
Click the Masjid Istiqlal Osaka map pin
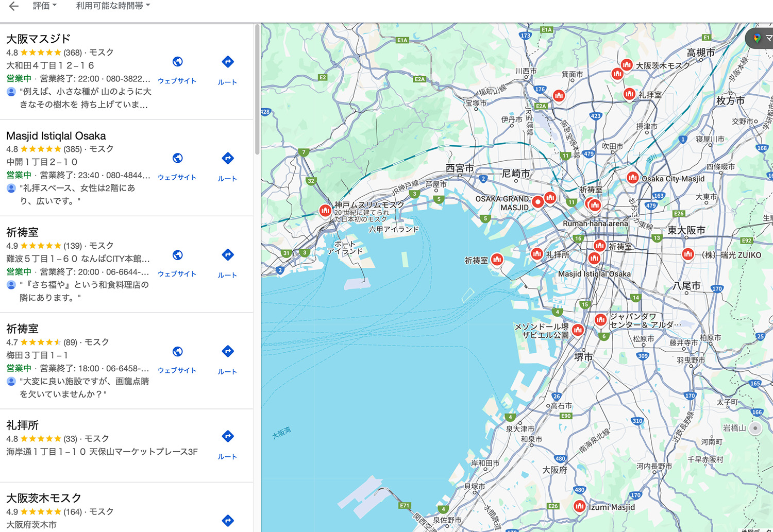coord(595,258)
